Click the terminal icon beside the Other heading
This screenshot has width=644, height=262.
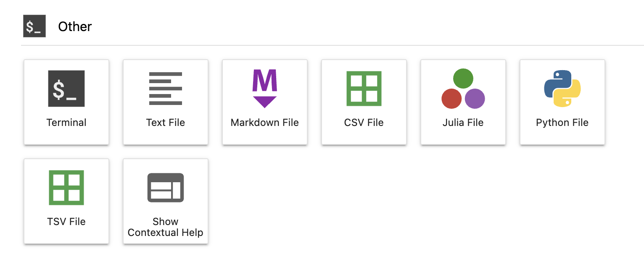point(34,26)
